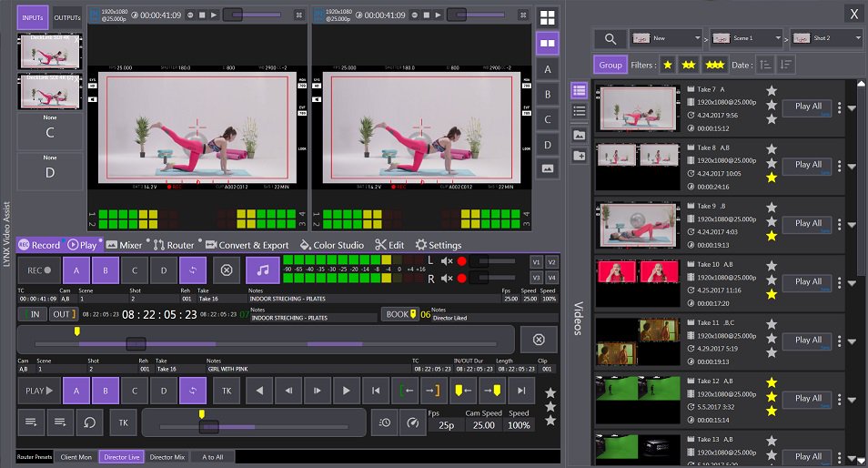Go to the green in-point bracket

406,391
